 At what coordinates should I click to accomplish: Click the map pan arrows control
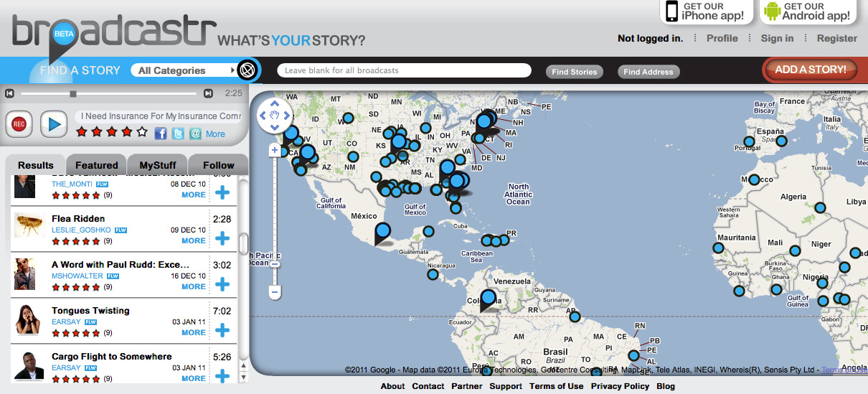[x=275, y=116]
